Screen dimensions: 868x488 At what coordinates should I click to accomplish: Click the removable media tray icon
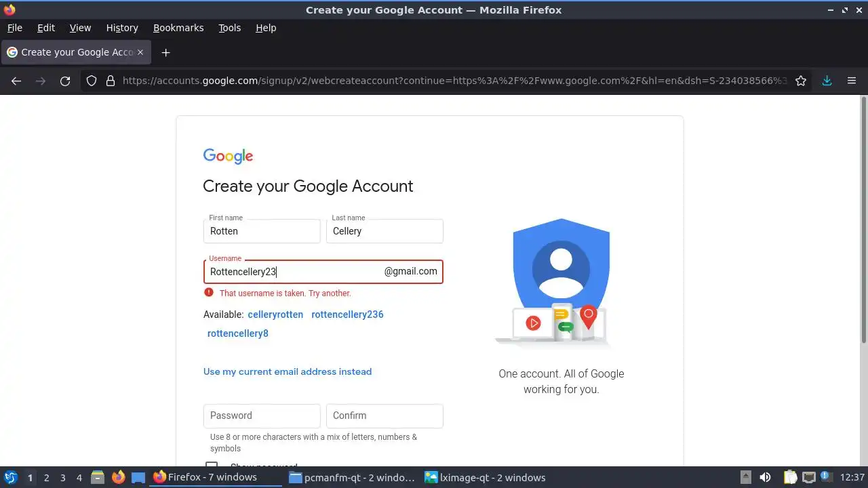click(745, 477)
